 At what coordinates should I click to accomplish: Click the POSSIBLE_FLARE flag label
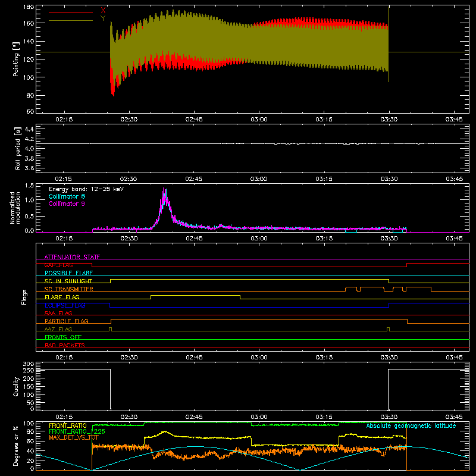[x=68, y=273]
